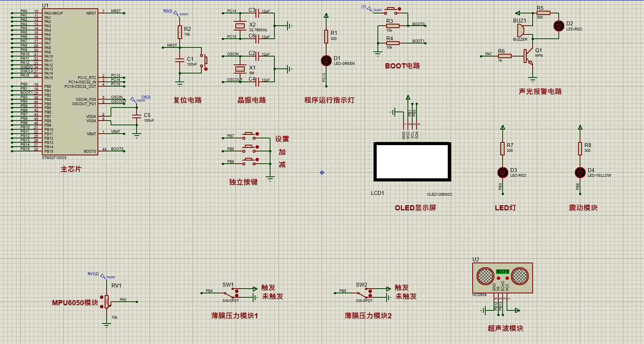Click the 'OLED12864I2C' part name
This screenshot has height=344, width=644.
(x=439, y=195)
